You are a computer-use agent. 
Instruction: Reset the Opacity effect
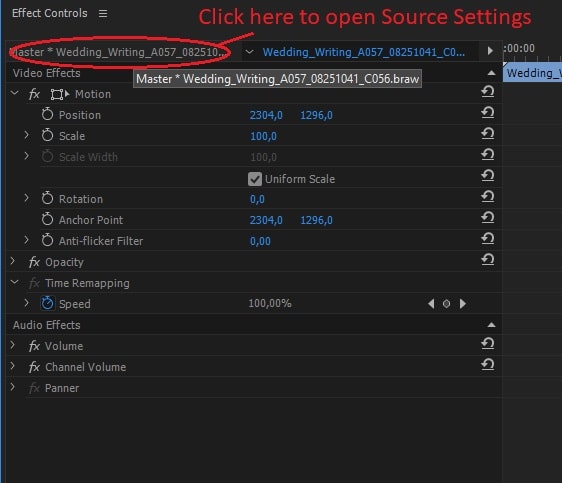[488, 259]
